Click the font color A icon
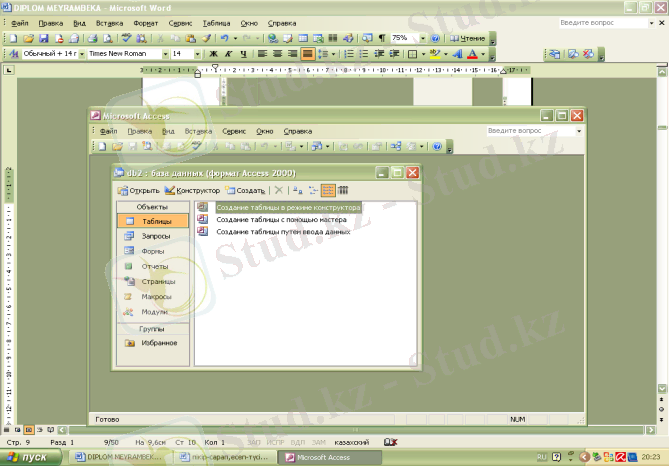 pyautogui.click(x=472, y=54)
